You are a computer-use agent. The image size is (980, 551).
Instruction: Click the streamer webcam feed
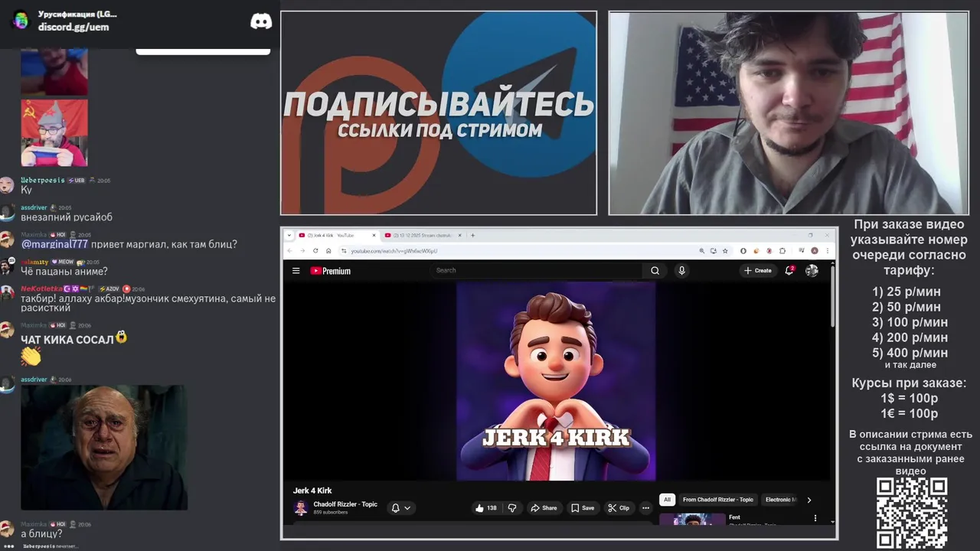click(x=789, y=113)
